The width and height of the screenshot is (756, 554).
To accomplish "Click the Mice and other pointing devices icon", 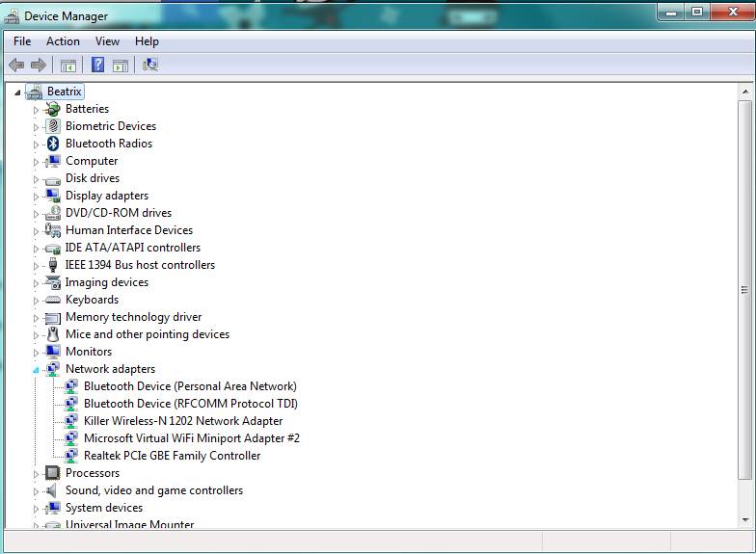I will [x=53, y=334].
